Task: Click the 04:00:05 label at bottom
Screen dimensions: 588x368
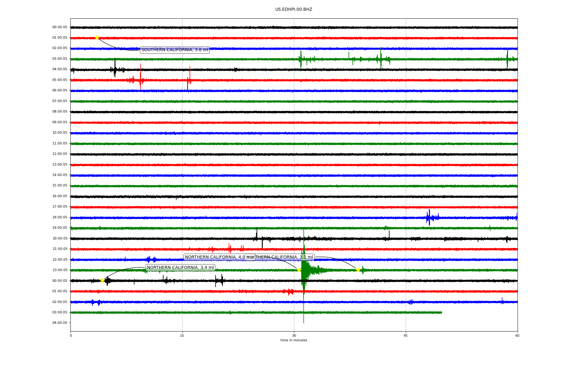Action: 60,323
